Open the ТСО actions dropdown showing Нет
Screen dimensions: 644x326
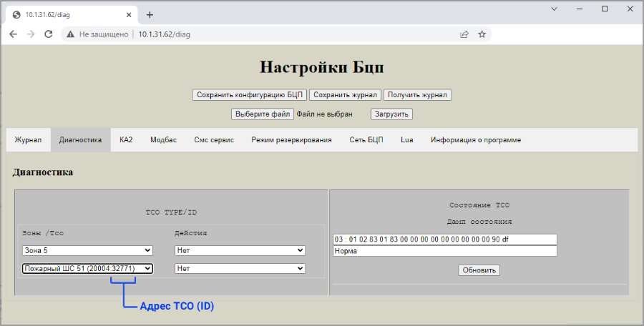pyautogui.click(x=240, y=269)
